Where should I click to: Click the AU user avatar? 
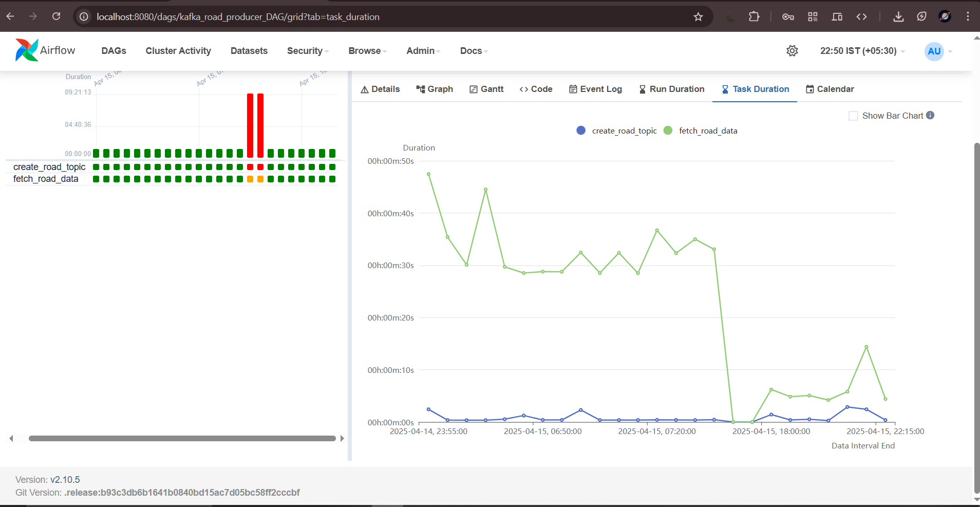point(934,51)
